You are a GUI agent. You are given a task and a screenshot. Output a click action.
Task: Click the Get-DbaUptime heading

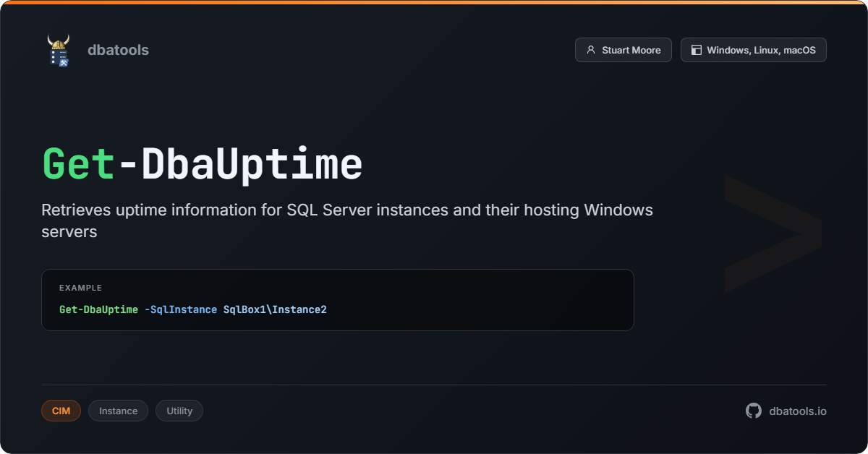coord(202,164)
